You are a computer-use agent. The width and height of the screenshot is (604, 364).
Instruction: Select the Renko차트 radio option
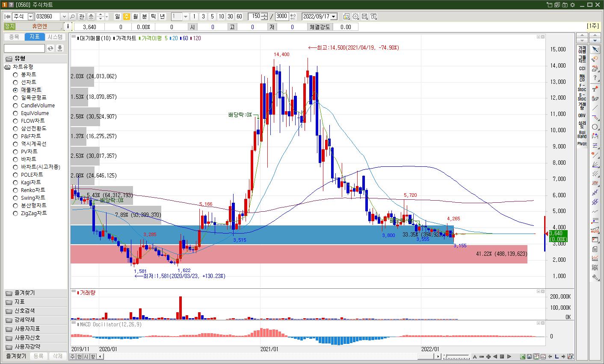[x=15, y=190]
